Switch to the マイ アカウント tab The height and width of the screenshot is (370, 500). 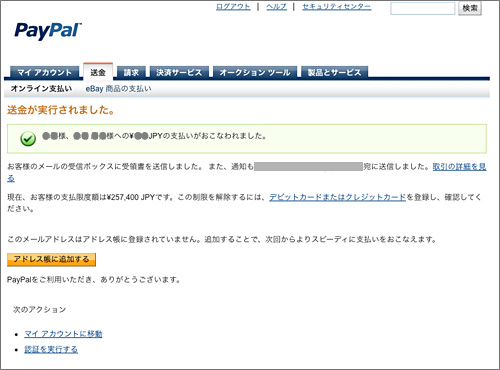(x=44, y=72)
